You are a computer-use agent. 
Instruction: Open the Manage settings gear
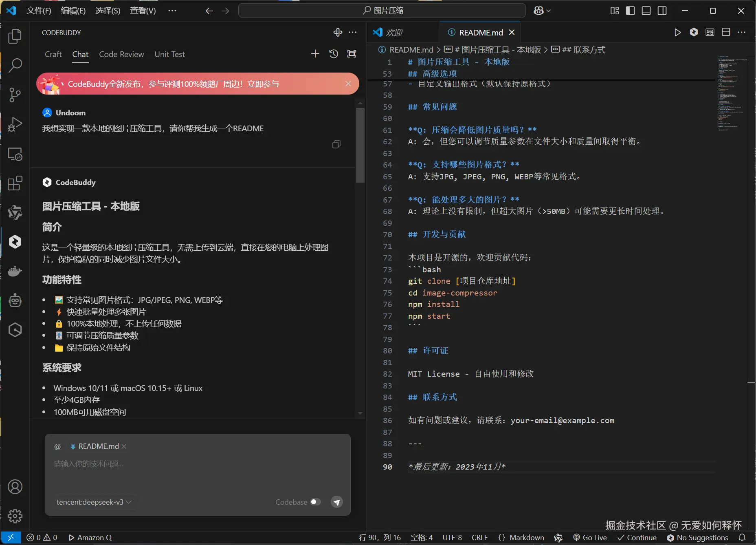pos(15,516)
